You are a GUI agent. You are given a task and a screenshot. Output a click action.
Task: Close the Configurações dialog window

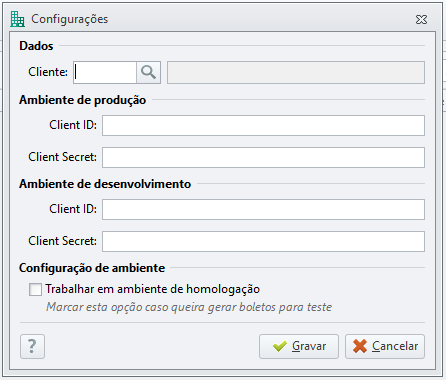421,20
